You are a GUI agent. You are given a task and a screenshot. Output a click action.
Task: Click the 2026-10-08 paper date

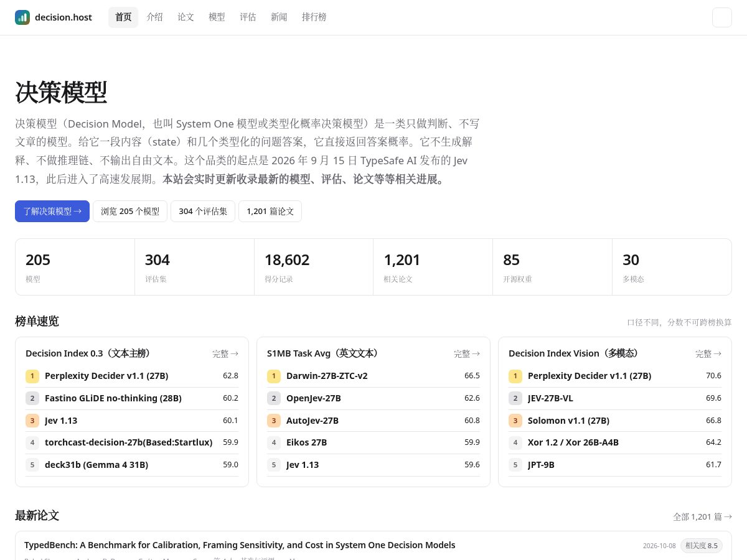coord(659,546)
